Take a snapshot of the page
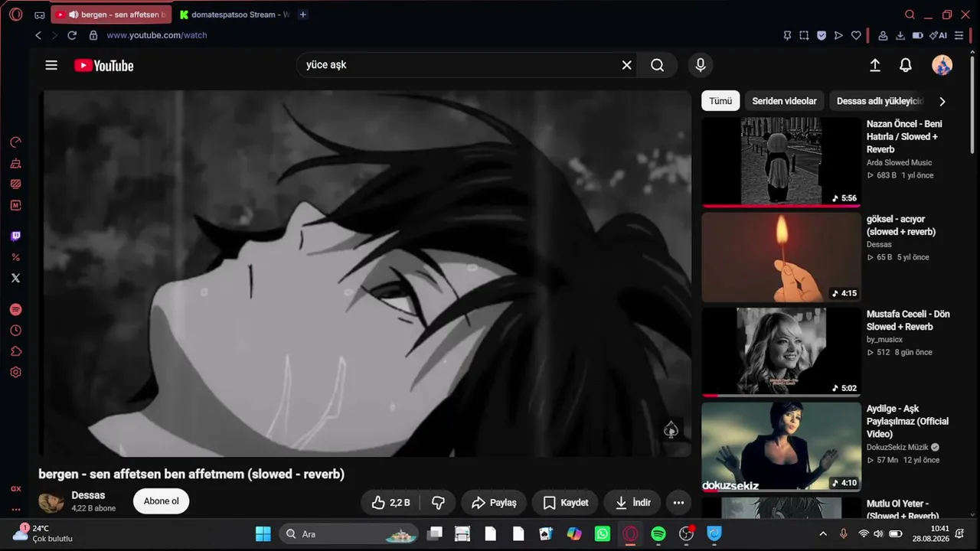The width and height of the screenshot is (980, 551). (804, 35)
